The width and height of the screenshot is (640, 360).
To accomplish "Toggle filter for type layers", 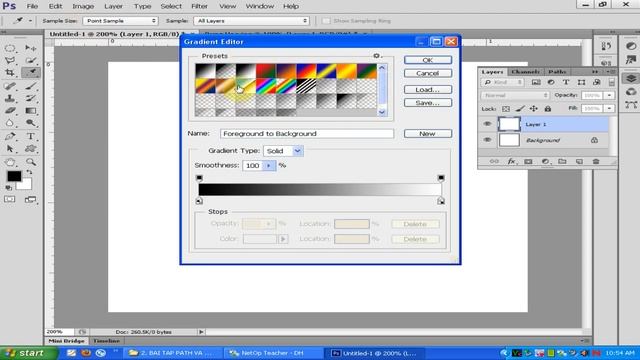I will pyautogui.click(x=566, y=82).
